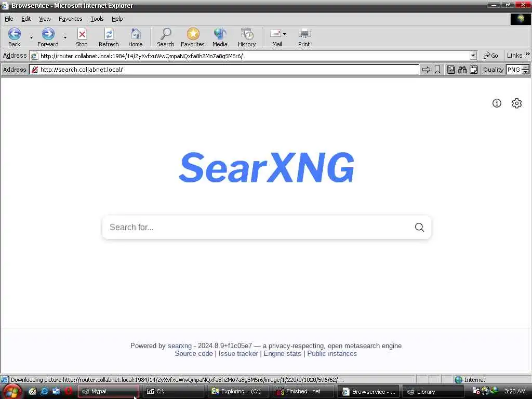Screen dimensions: 532x399
Task: Click Browservice bookmark ribbon icon
Action: pos(437,70)
